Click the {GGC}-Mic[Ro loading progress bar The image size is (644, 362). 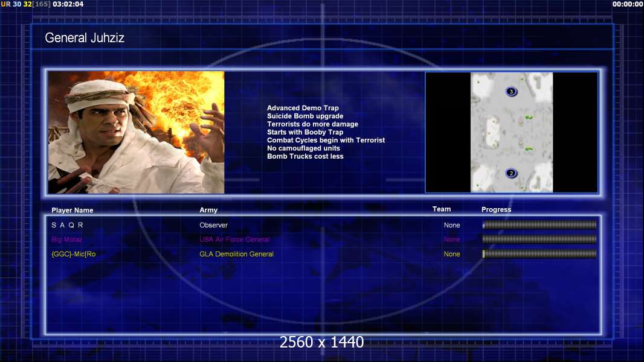pyautogui.click(x=539, y=254)
